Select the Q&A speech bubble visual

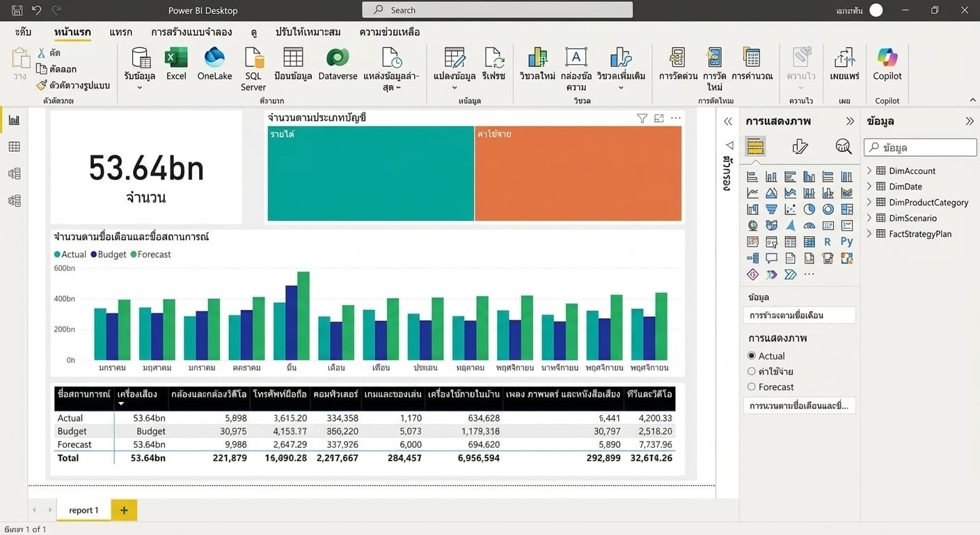click(771, 258)
